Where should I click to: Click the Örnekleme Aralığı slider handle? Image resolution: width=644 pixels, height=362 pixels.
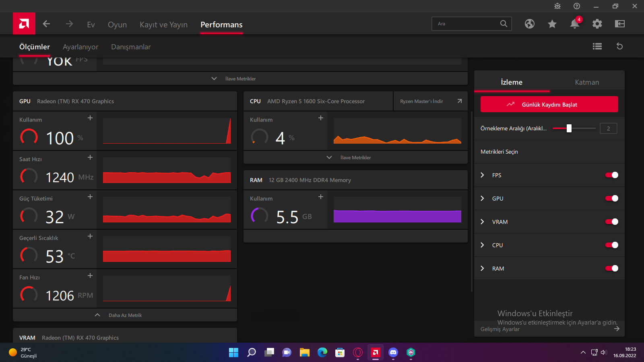pyautogui.click(x=569, y=128)
